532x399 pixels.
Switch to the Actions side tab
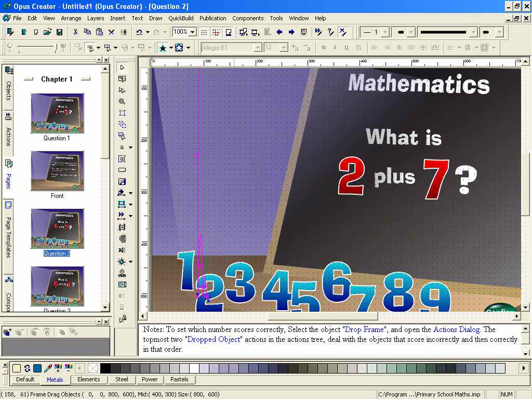click(8, 134)
